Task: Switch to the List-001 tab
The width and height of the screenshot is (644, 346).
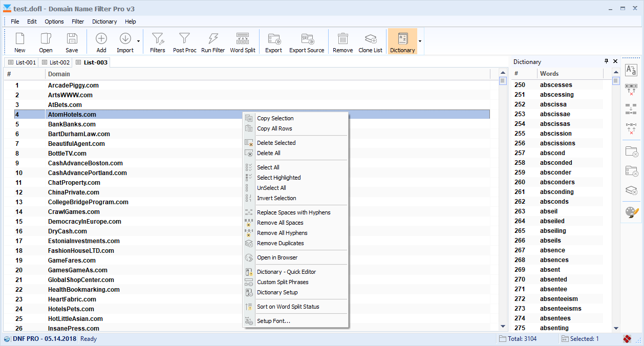Action: click(x=20, y=62)
